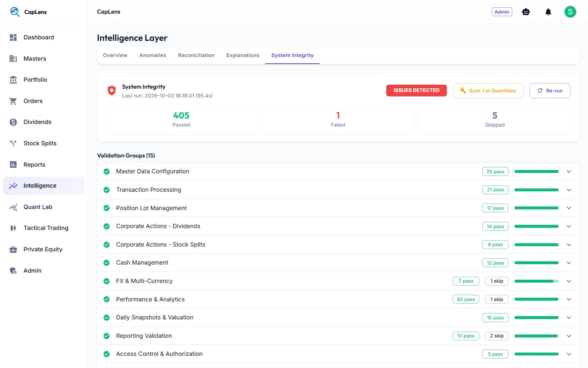The height and width of the screenshot is (368, 588).
Task: Click the 1 Failed summary card
Action: pyautogui.click(x=338, y=120)
